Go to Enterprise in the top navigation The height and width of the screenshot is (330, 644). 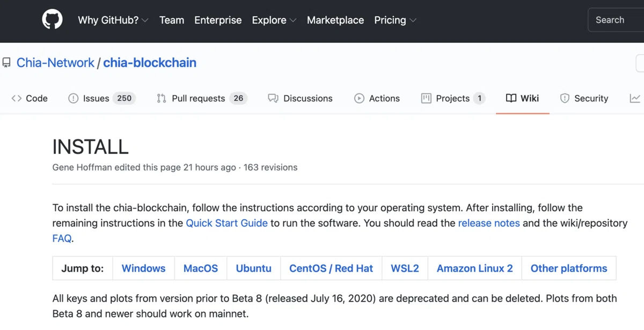[x=218, y=20]
